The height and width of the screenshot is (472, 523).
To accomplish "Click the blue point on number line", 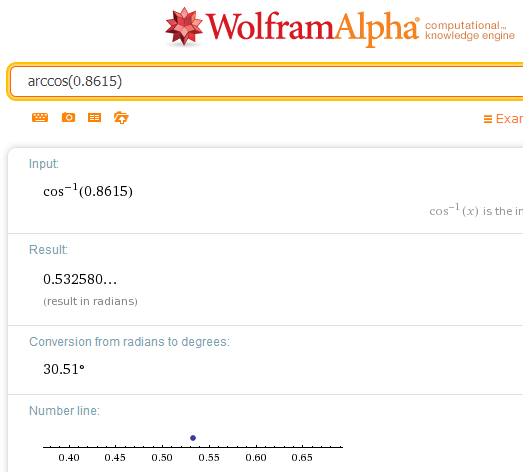I will tap(193, 438).
